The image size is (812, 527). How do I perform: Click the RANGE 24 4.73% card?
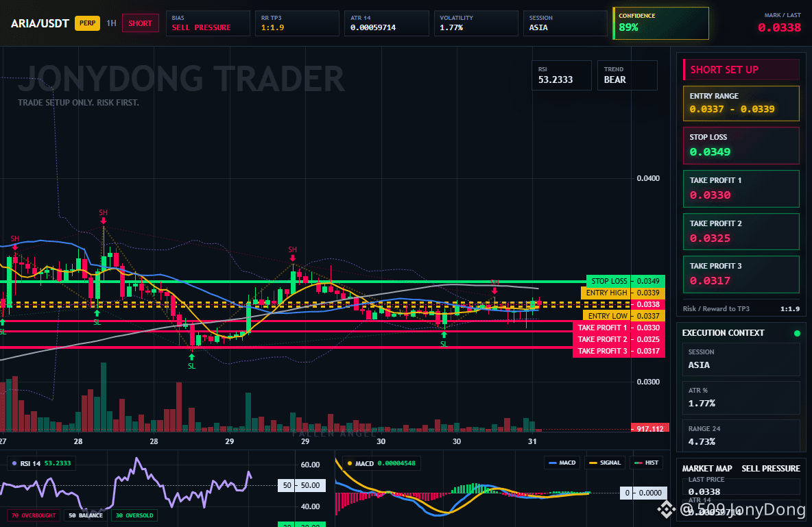pyautogui.click(x=741, y=436)
